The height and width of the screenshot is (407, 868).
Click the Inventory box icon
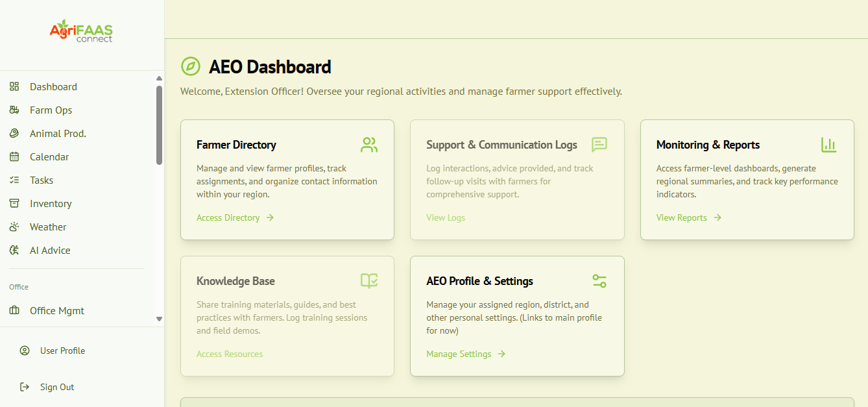point(14,204)
